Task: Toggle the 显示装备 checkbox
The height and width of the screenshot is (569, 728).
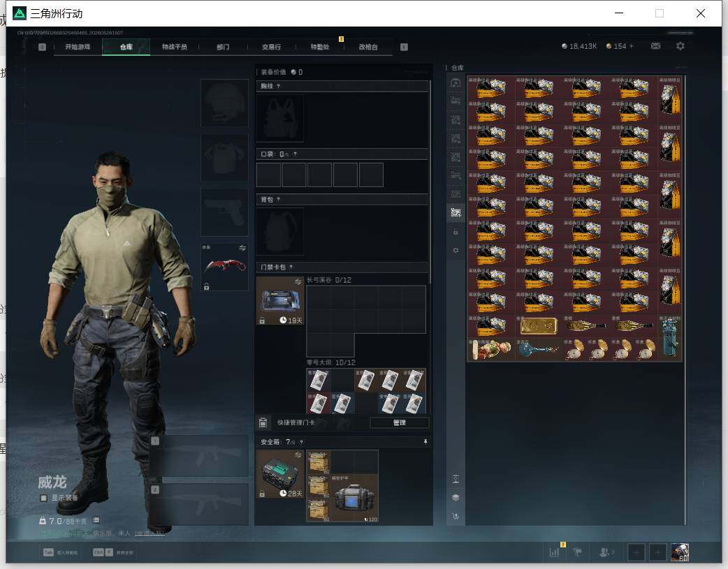Action: pyautogui.click(x=43, y=498)
